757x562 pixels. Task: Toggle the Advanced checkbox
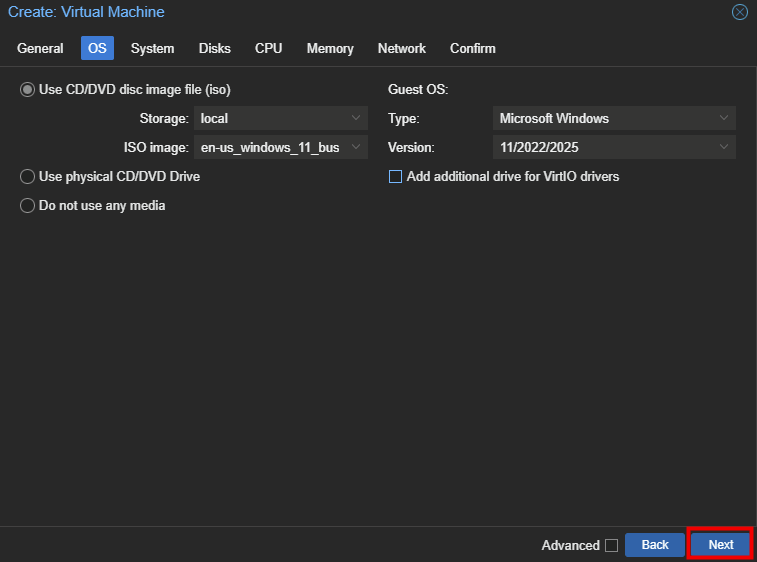(x=611, y=545)
